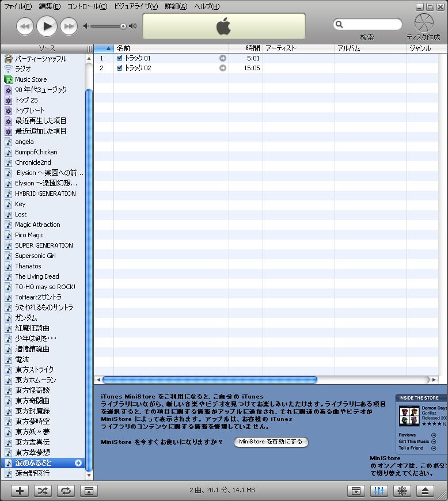This screenshot has width=448, height=501.
Task: Click the magnifying glass search icon
Action: point(339,24)
